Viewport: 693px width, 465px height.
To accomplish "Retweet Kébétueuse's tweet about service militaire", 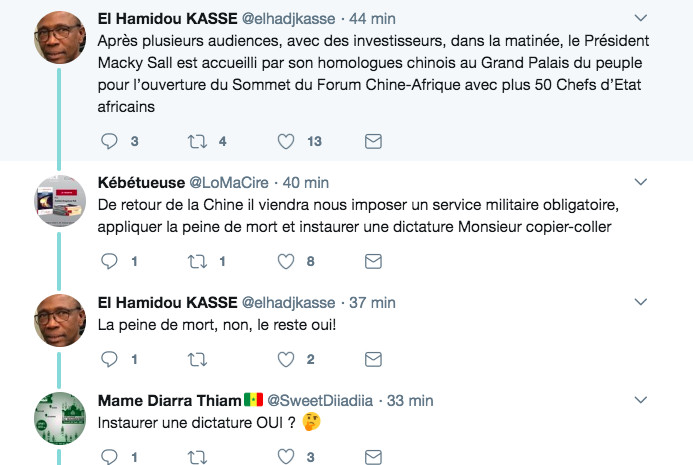I will (x=200, y=261).
